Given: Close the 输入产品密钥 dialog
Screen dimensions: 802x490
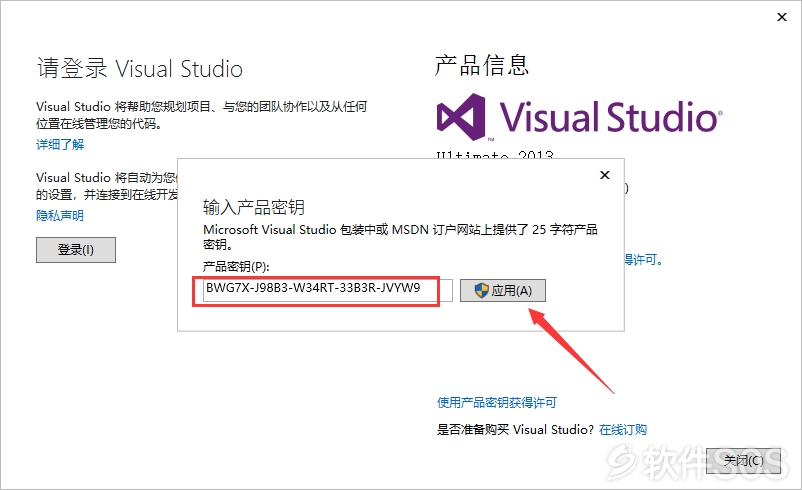Looking at the screenshot, I should click(x=605, y=175).
